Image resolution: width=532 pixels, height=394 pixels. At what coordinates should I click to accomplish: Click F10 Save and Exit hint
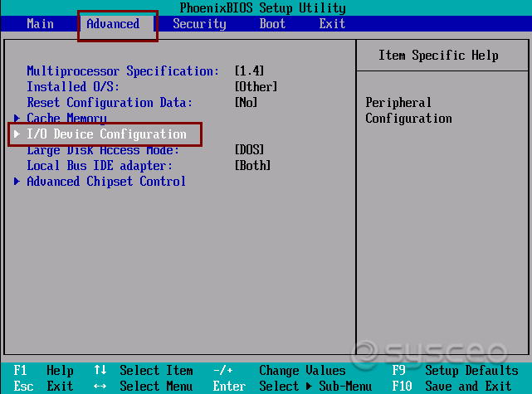click(x=451, y=387)
